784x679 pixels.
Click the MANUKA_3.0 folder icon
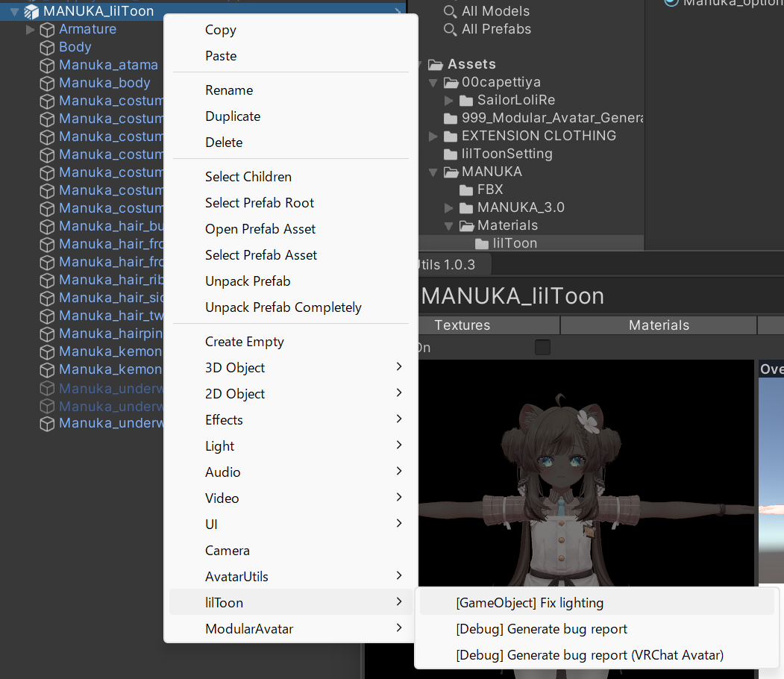[x=466, y=208]
